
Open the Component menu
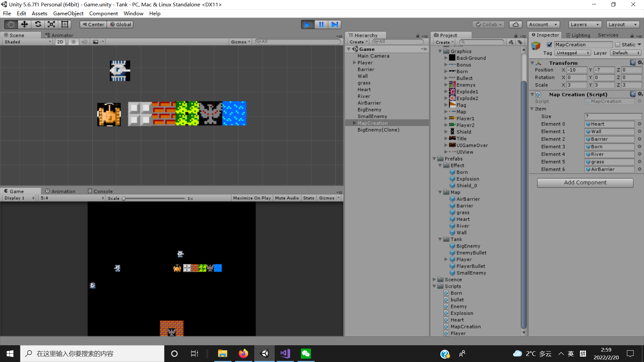(103, 13)
